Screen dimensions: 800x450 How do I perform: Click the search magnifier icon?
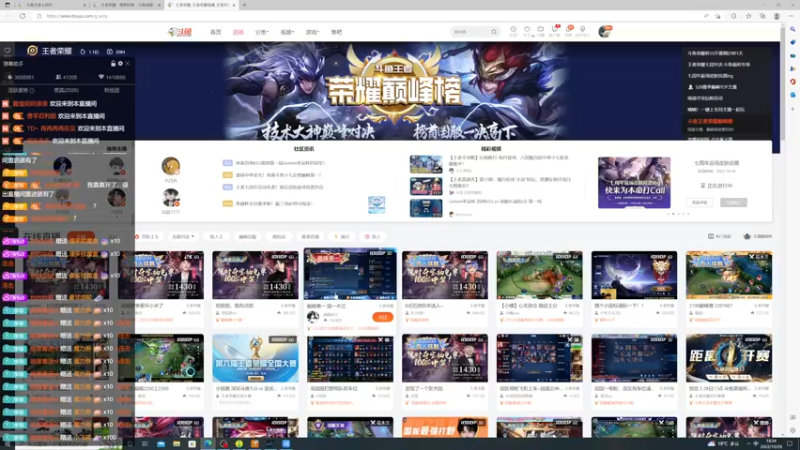494,32
